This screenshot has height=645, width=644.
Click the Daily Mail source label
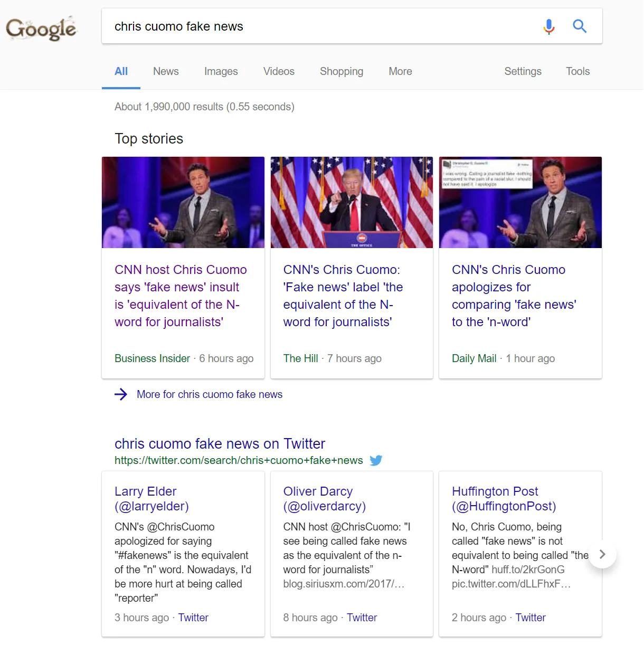pos(474,358)
